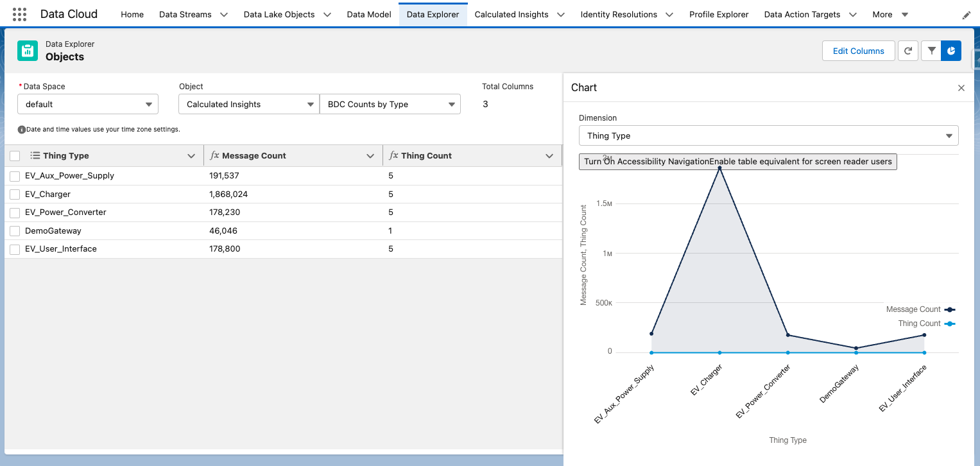Click the refresh icon button

coord(907,51)
